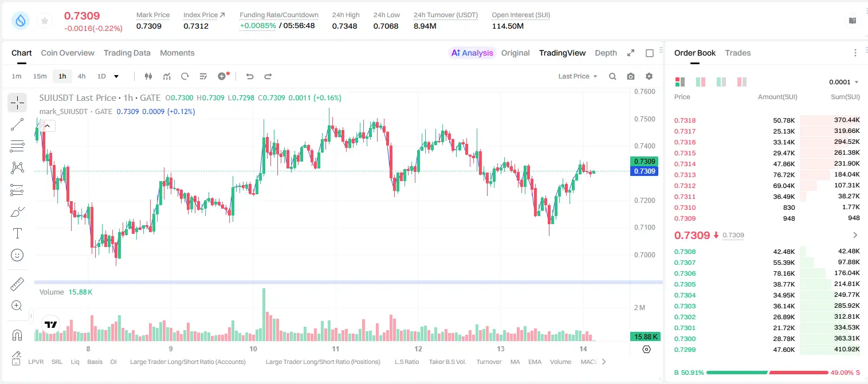Switch chart to Depth view
Image resolution: width=868 pixels, height=384 pixels.
[x=606, y=53]
